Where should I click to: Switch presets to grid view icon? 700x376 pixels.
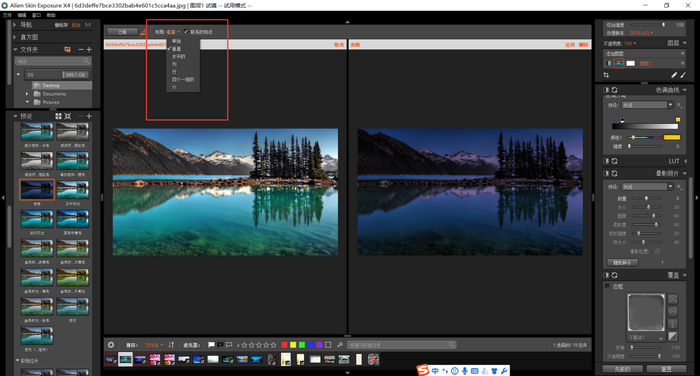(x=58, y=116)
